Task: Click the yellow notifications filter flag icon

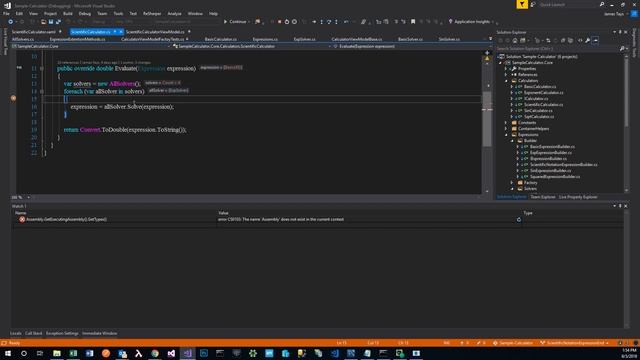Action: tap(522, 4)
